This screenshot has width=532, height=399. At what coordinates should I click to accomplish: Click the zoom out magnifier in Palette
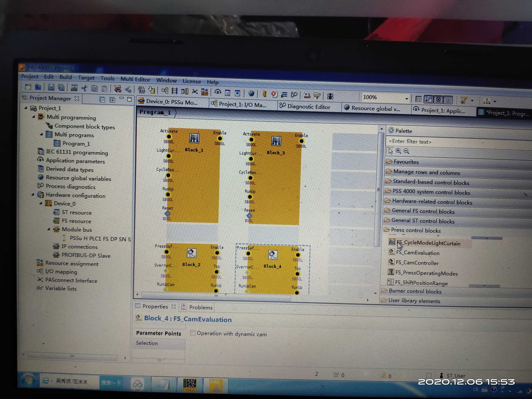point(406,151)
